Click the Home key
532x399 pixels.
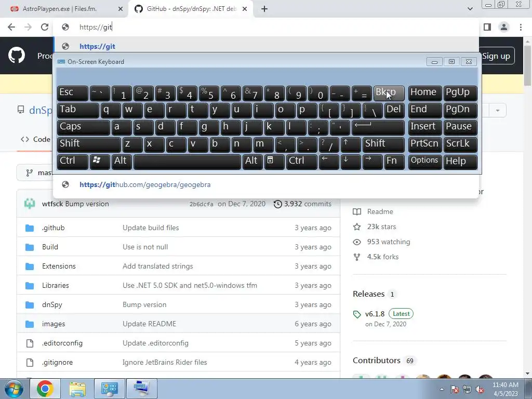(x=425, y=93)
